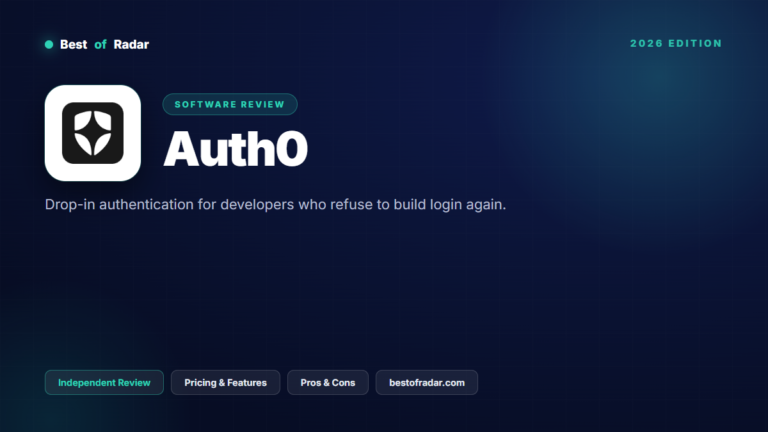Open the Pricing & Features pill
This screenshot has width=768, height=432.
point(225,383)
